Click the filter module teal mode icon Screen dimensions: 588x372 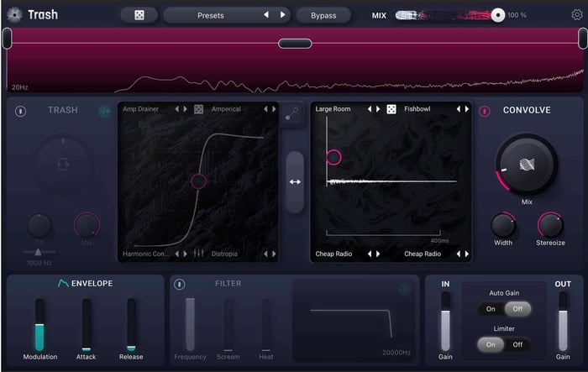[x=404, y=289]
